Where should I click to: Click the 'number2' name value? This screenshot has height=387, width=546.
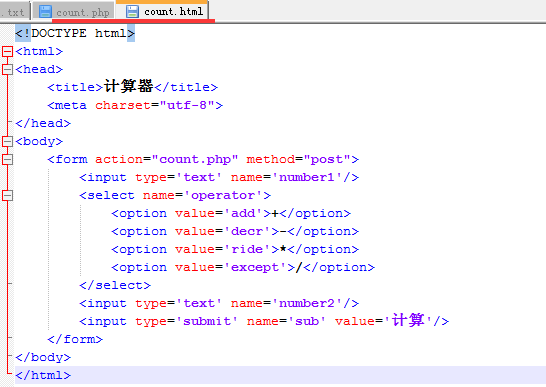pyautogui.click(x=306, y=303)
